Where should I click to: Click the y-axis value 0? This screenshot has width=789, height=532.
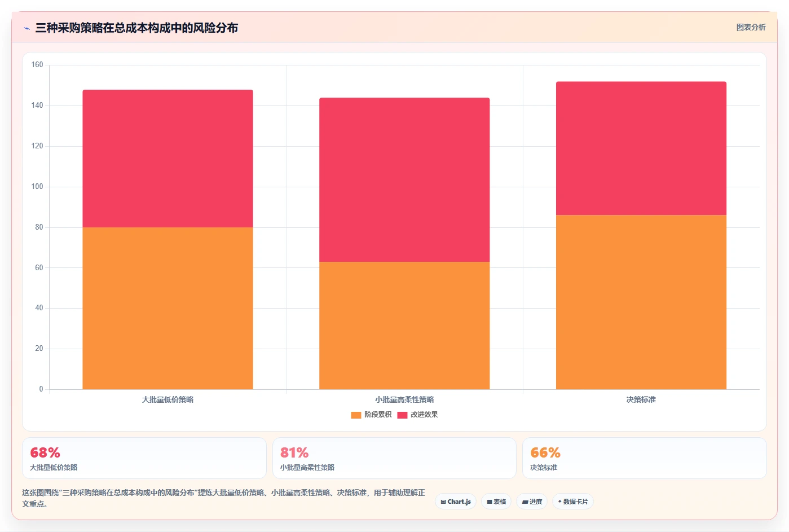pos(41,389)
